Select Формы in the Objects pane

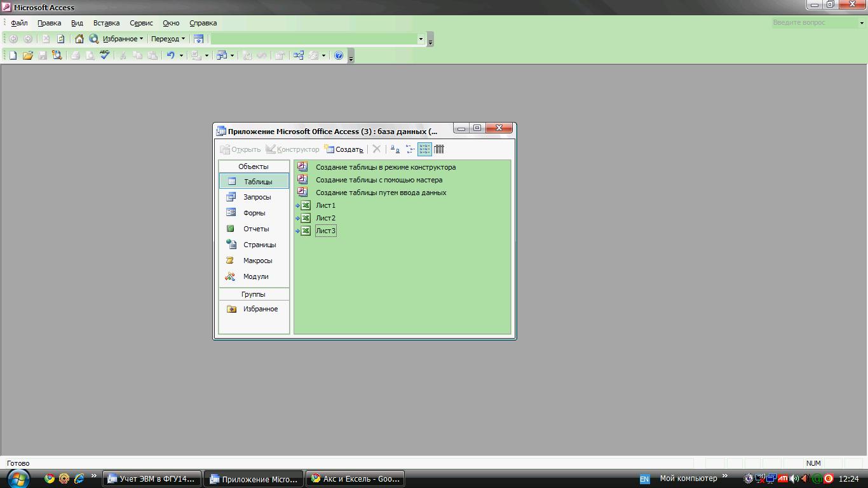254,213
